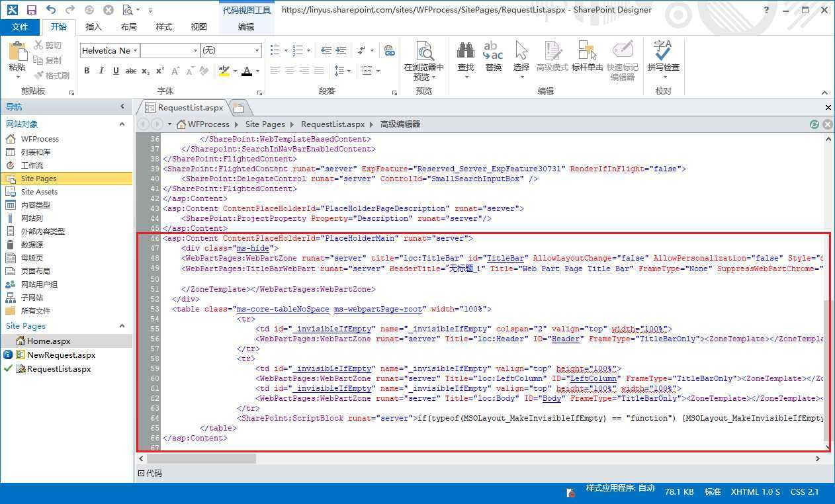Save the page with the Save icon

click(32, 10)
